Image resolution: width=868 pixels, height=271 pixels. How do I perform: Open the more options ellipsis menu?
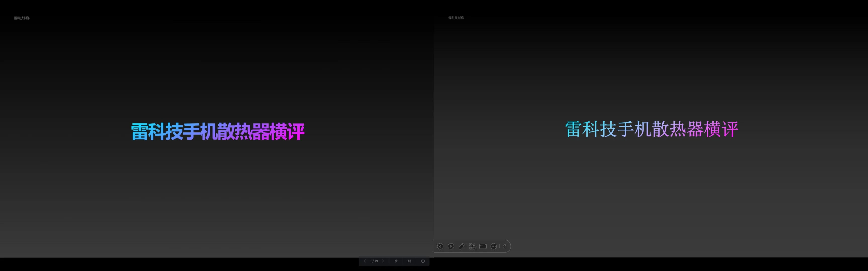(x=494, y=246)
